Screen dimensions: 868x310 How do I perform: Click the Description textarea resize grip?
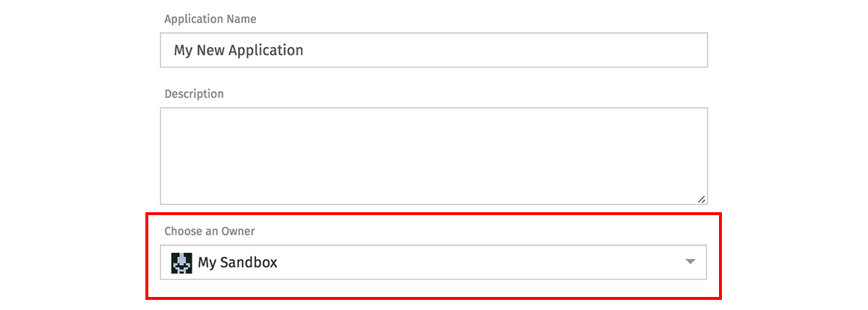tap(701, 198)
